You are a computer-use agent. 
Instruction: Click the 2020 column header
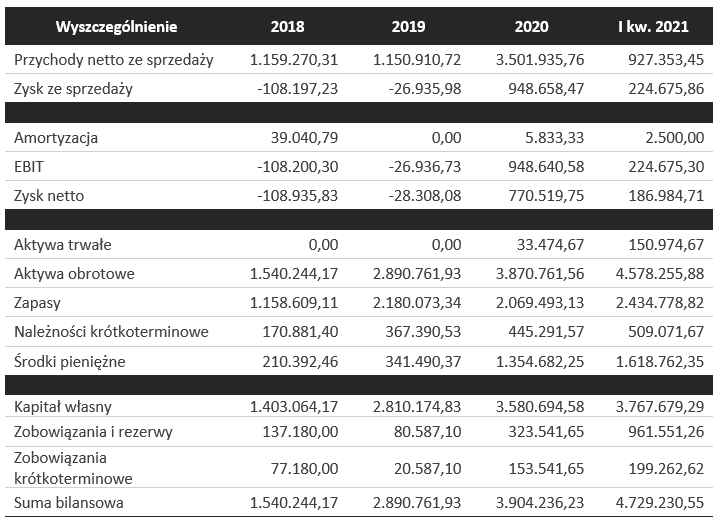tap(531, 26)
